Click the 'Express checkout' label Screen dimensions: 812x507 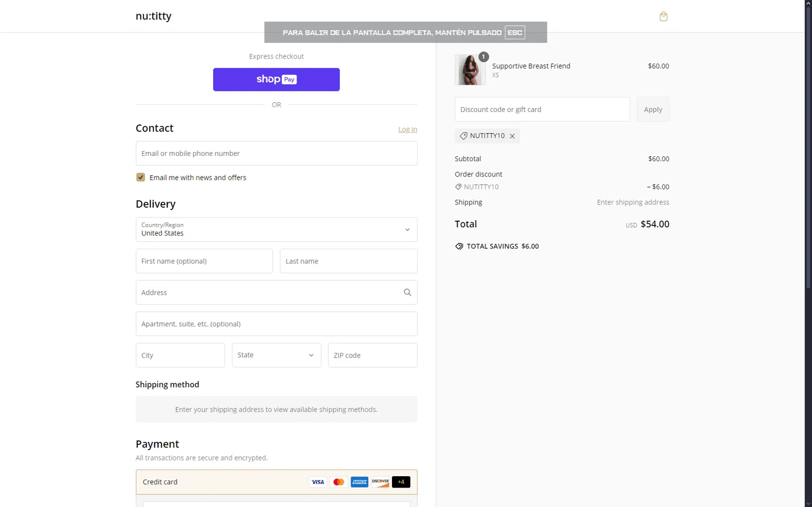point(276,56)
